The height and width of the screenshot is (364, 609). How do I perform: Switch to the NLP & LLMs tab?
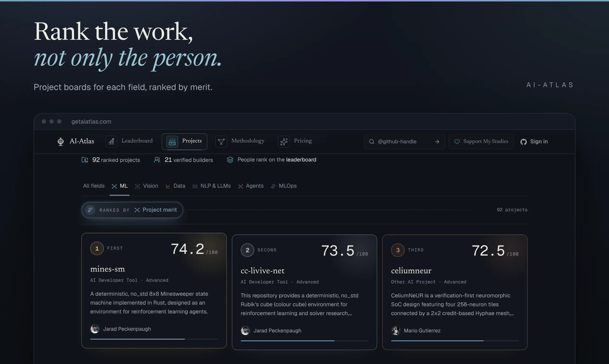coord(212,186)
